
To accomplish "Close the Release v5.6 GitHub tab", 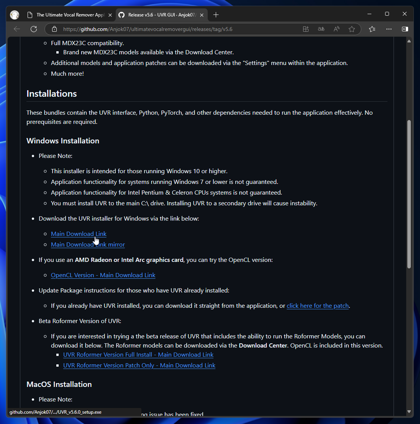I will (201, 15).
